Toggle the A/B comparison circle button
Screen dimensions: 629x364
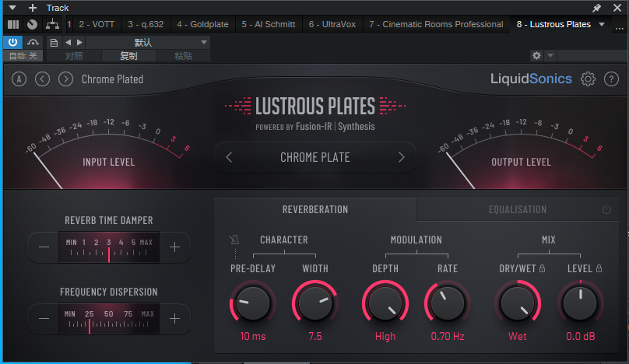point(19,79)
